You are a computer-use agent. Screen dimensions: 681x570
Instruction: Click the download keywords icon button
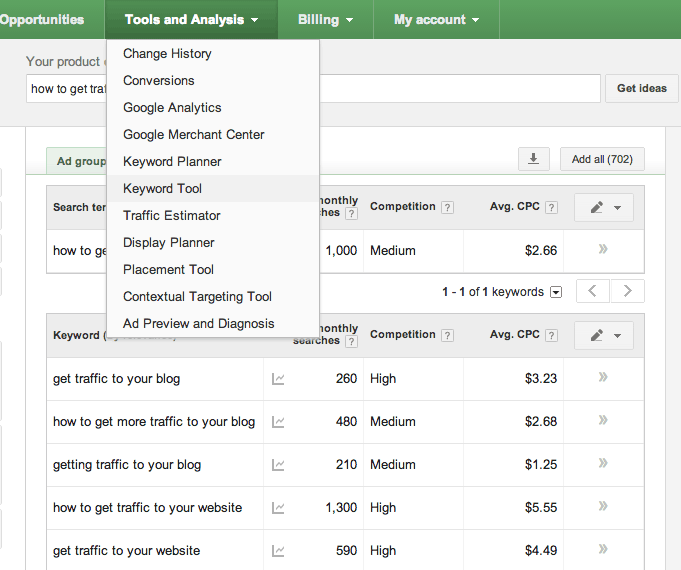(x=533, y=159)
